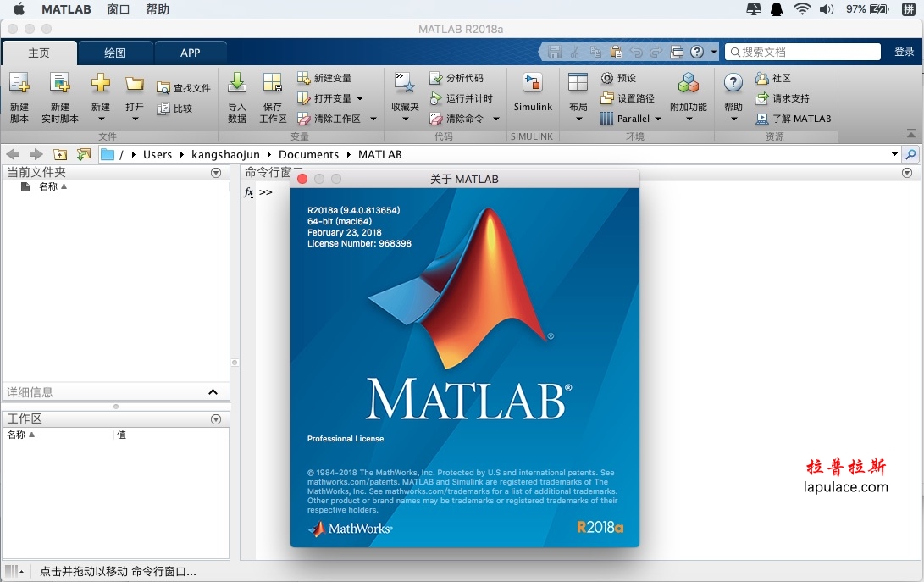The width and height of the screenshot is (924, 582).
Task: Expand the 清除工作区 dropdown arrow
Action: (x=373, y=119)
